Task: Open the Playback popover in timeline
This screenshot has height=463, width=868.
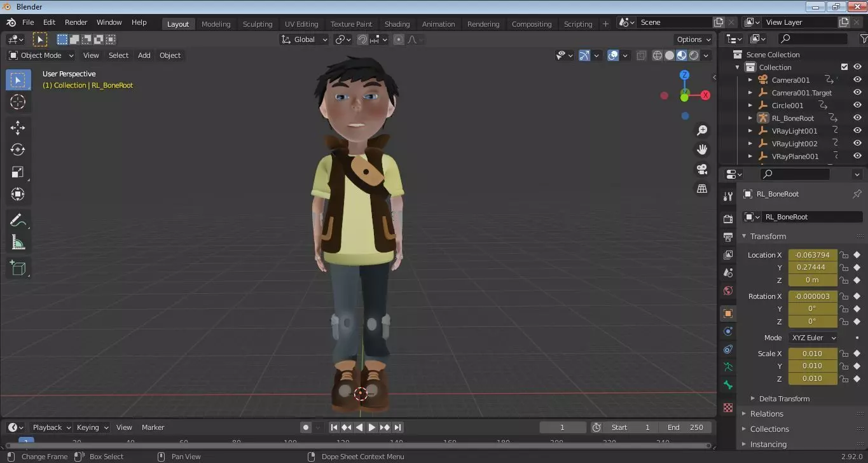Action: tap(51, 427)
